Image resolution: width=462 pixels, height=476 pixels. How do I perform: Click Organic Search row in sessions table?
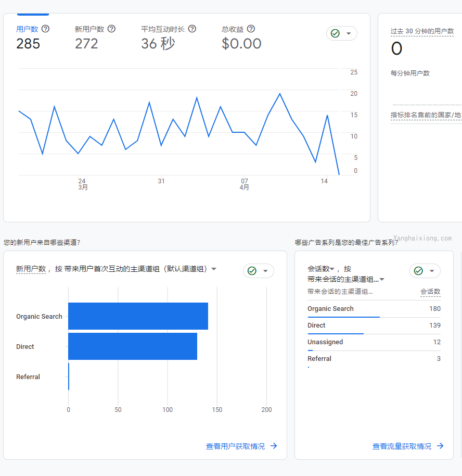374,309
